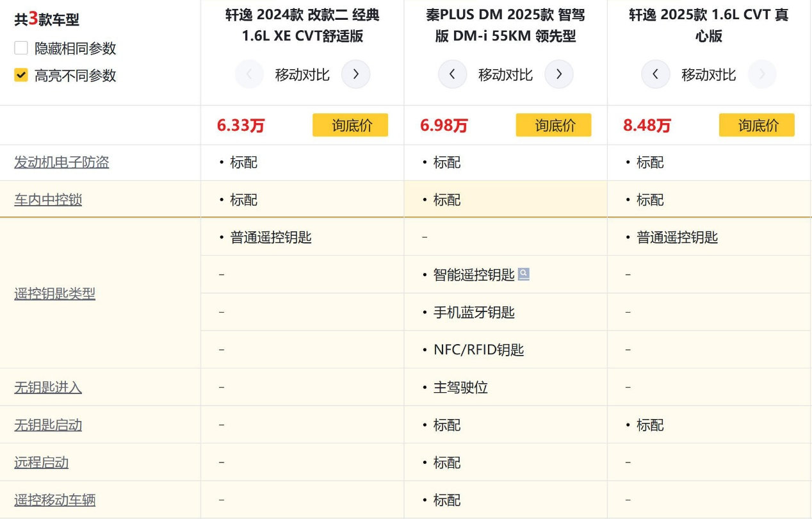Ask for the 6.98万 car's floor price
812x519 pixels.
553,125
